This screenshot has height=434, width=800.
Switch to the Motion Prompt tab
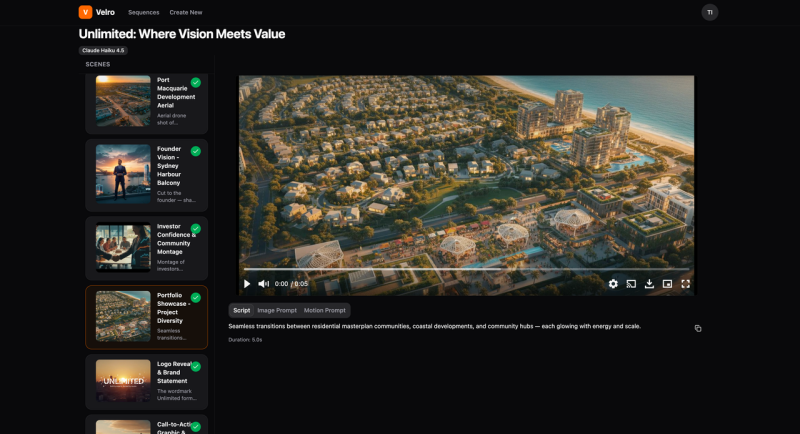[x=325, y=310]
